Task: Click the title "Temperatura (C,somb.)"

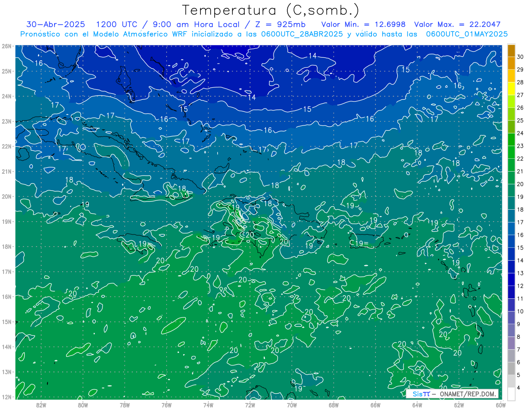Action: [271, 11]
